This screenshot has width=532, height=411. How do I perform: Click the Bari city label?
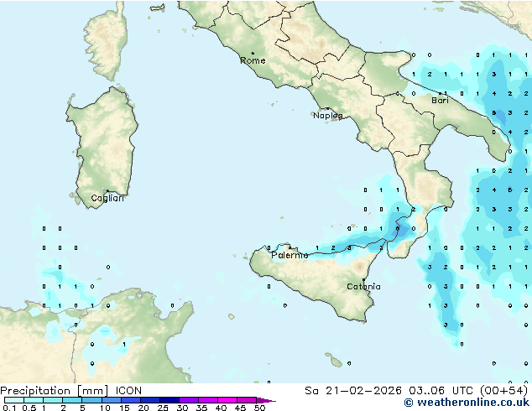coord(440,101)
